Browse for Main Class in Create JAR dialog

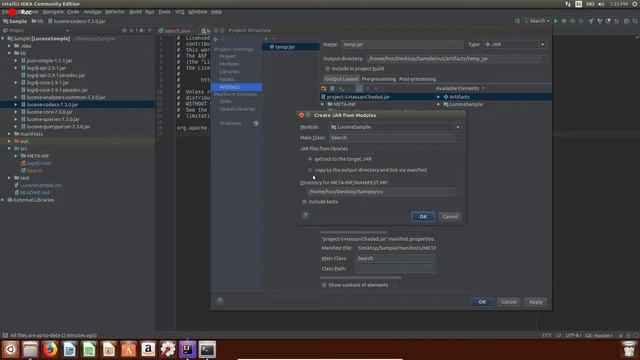458,138
